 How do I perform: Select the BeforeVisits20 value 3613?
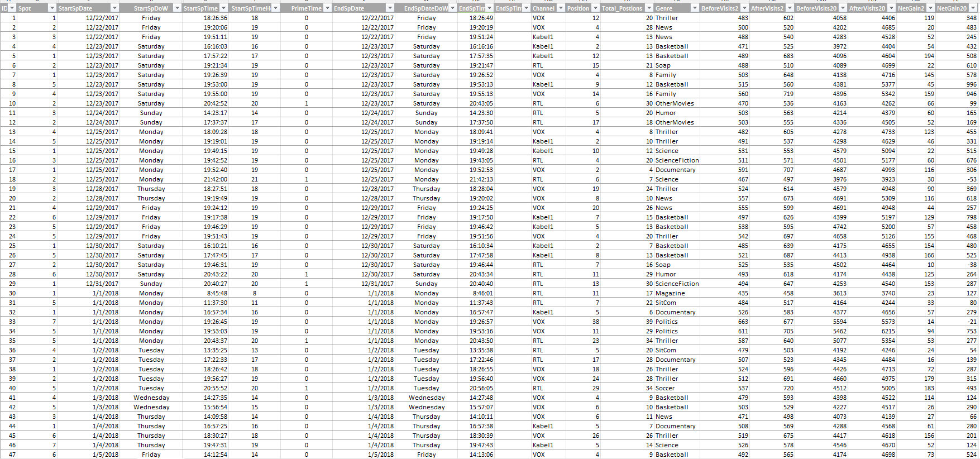click(821, 293)
